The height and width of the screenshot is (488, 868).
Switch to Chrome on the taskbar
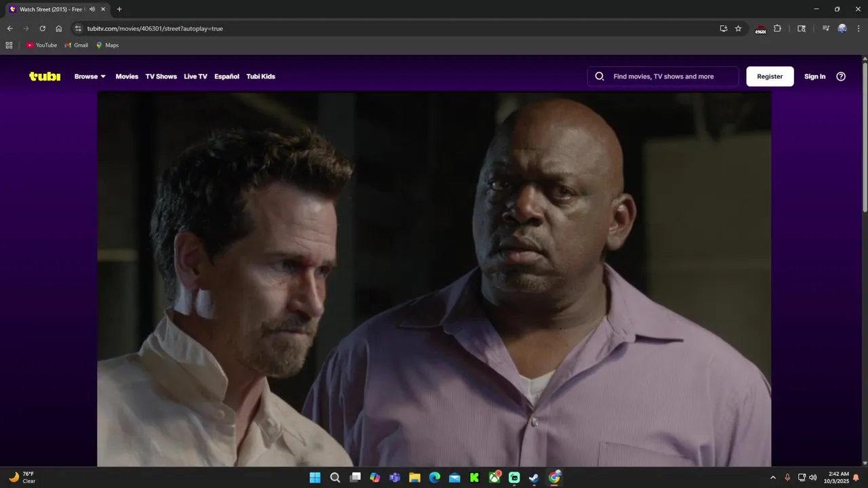(x=554, y=478)
